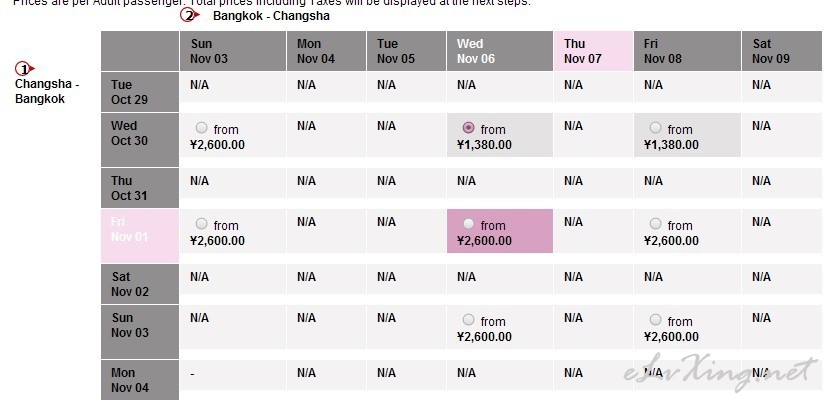Image resolution: width=828 pixels, height=405 pixels.
Task: Select Wed Oct 30 with Sun Nov 03 fare
Action: [202, 128]
